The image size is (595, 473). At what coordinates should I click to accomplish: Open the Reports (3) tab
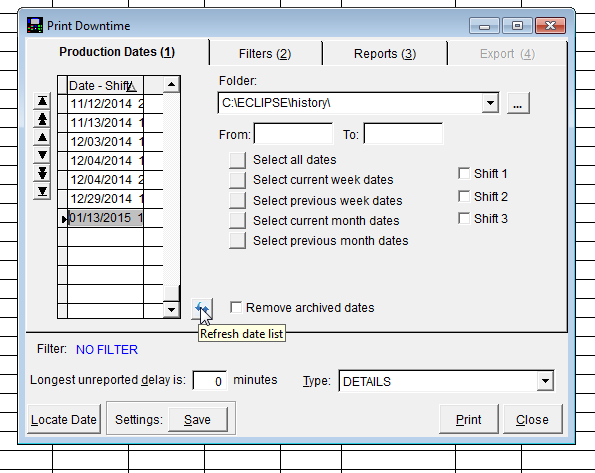click(x=385, y=54)
